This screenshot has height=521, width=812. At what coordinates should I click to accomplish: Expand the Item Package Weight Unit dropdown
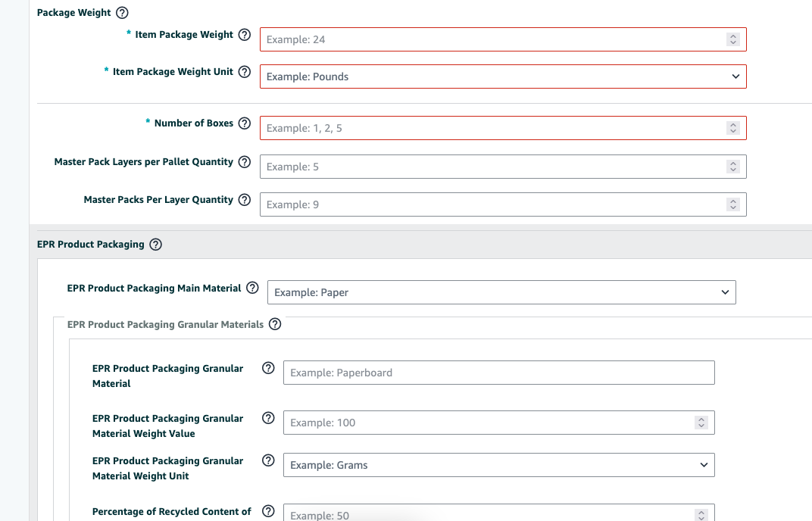tap(503, 76)
